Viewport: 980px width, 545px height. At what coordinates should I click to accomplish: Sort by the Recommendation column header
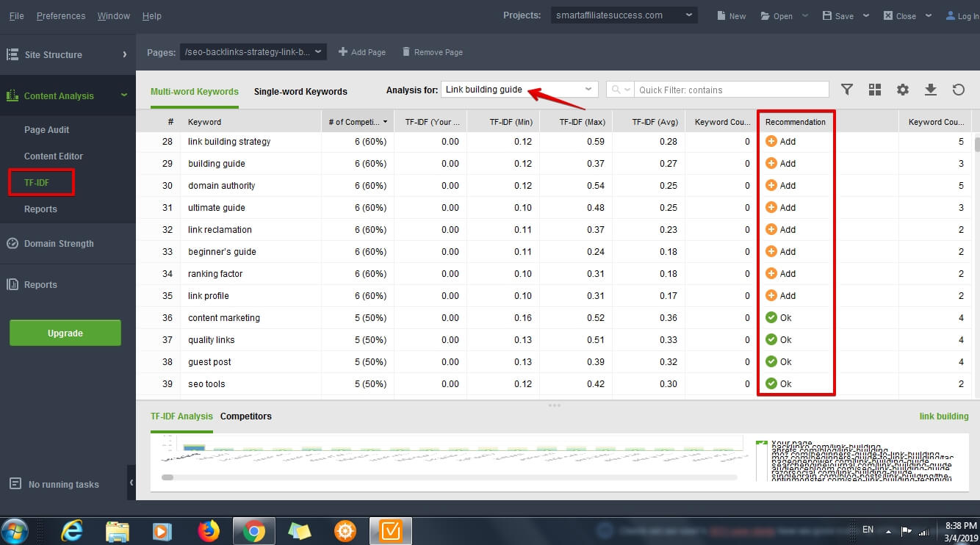pos(796,122)
